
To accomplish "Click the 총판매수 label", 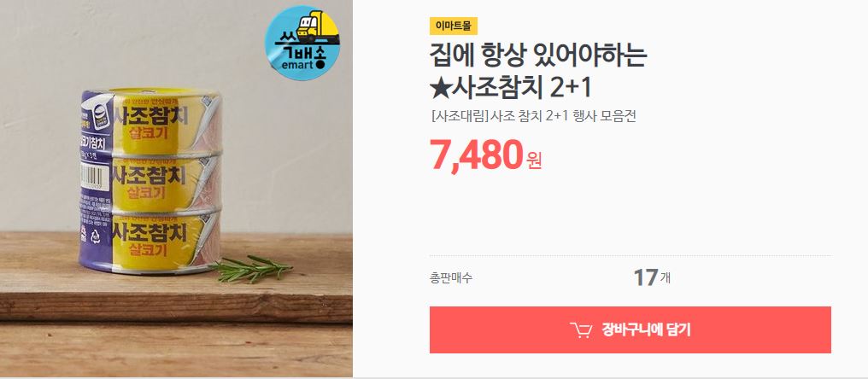I will coord(450,278).
